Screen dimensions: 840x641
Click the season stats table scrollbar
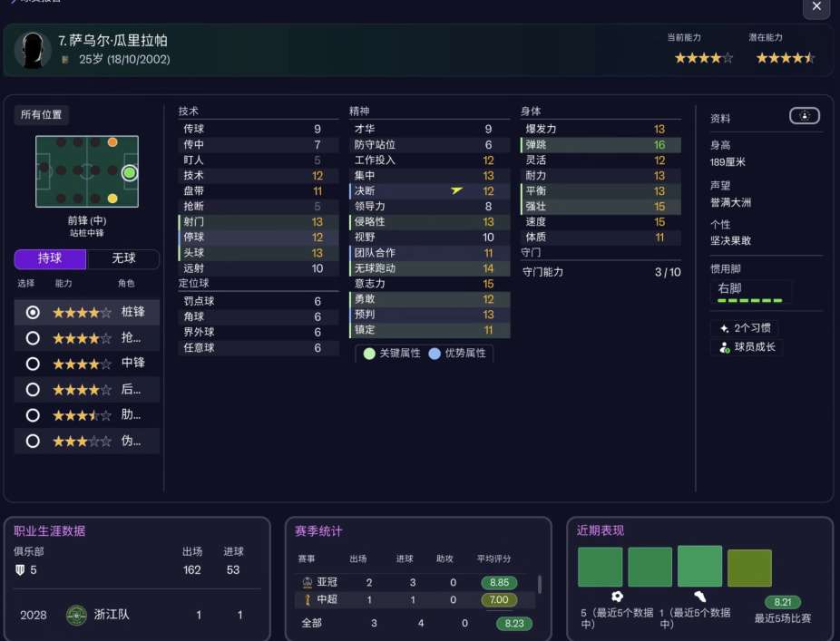click(x=541, y=583)
